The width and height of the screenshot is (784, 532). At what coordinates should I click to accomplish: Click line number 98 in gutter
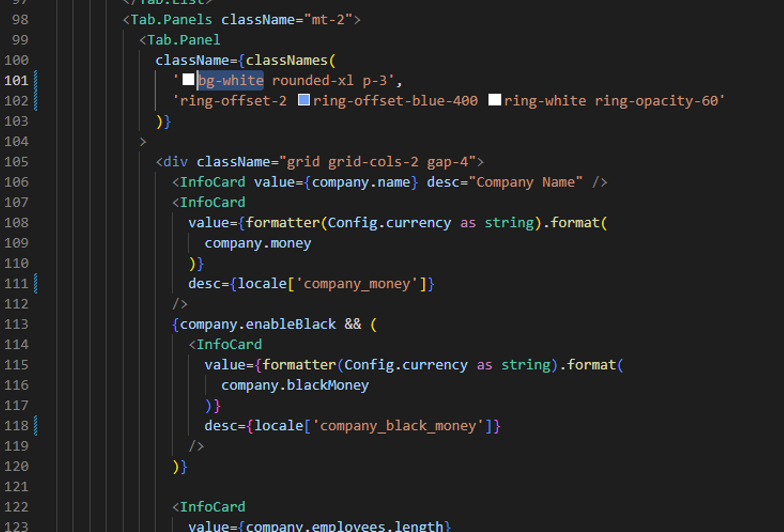[x=20, y=20]
